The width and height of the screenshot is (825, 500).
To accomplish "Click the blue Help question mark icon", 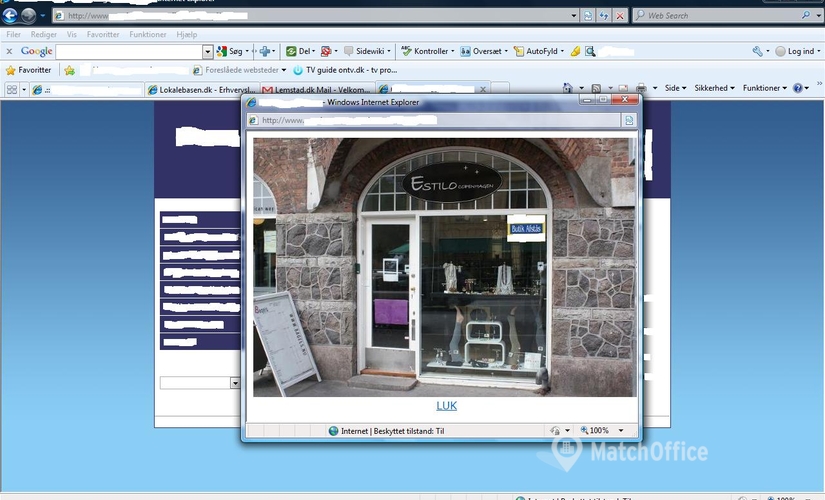I will pos(798,88).
